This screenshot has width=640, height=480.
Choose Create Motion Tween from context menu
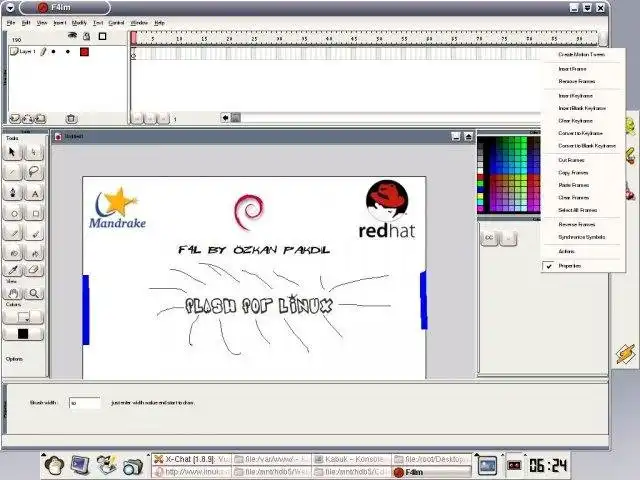pos(582,54)
